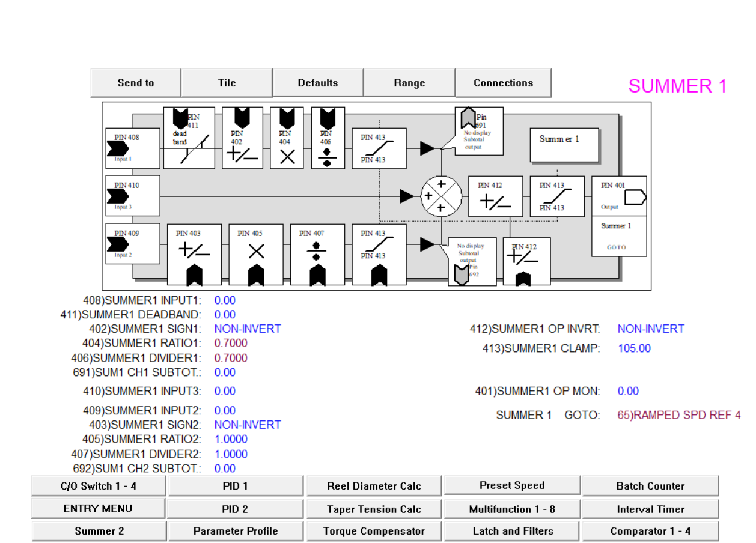
Task: Click the PIN 408 Input 1 block
Action: (132, 148)
